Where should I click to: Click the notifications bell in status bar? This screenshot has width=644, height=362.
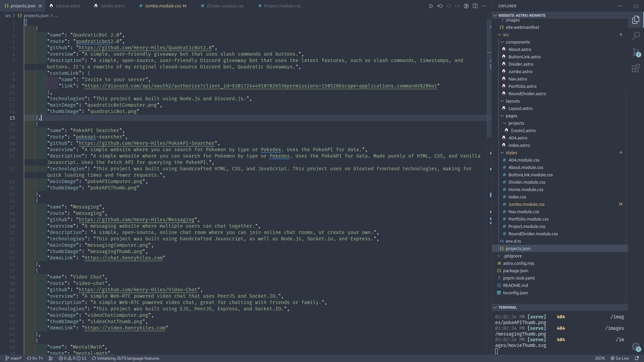tap(637, 358)
